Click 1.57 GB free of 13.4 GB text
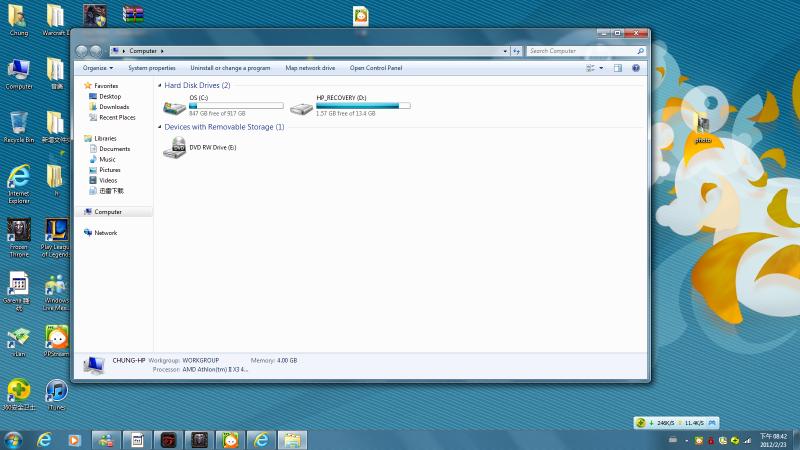 point(345,113)
